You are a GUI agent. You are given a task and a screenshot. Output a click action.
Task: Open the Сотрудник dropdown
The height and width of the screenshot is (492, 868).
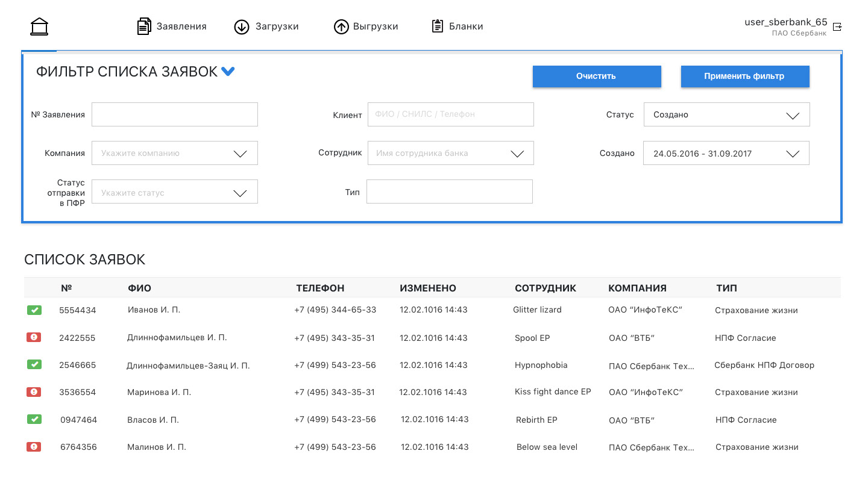point(451,153)
